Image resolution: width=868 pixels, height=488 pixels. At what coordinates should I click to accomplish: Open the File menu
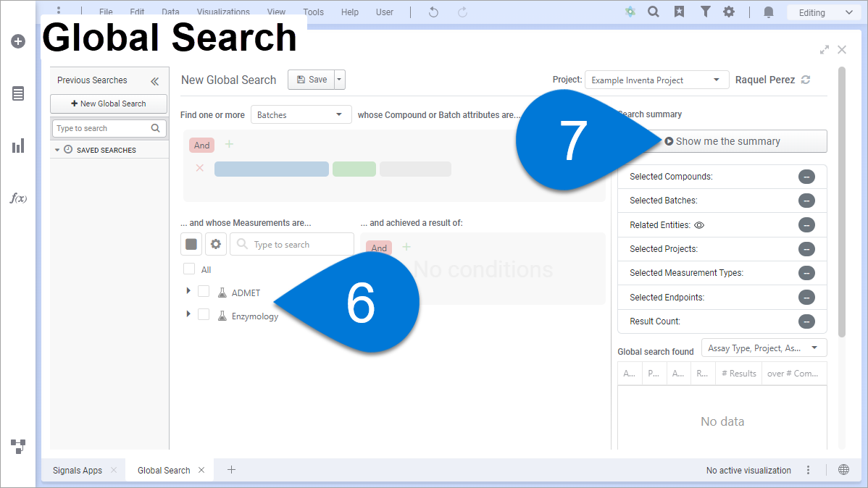pyautogui.click(x=106, y=12)
